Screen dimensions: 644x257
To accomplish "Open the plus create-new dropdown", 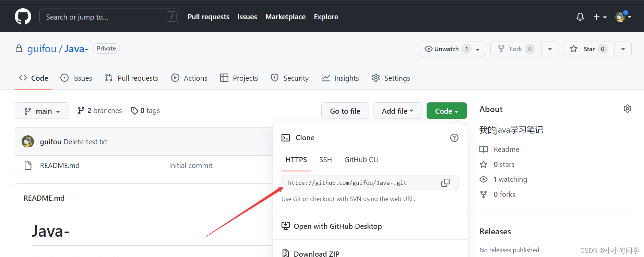I will [600, 17].
